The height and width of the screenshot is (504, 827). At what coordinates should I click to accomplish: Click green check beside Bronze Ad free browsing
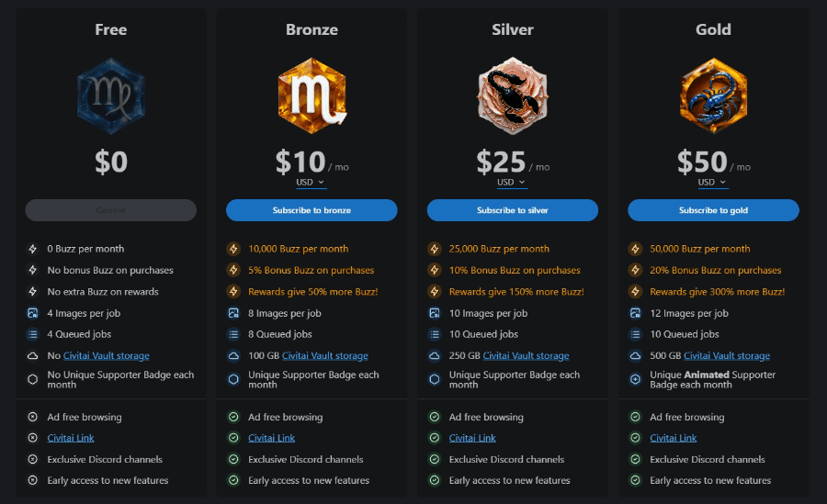click(233, 417)
